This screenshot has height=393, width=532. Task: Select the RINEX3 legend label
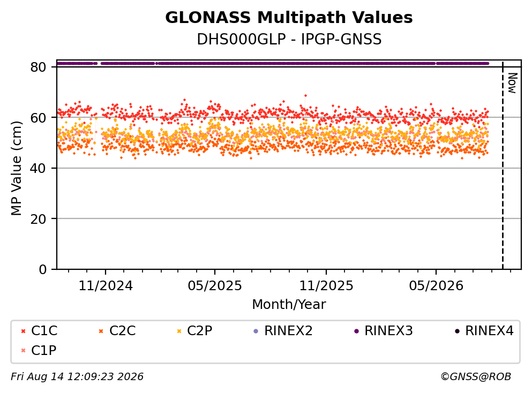click(x=388, y=330)
